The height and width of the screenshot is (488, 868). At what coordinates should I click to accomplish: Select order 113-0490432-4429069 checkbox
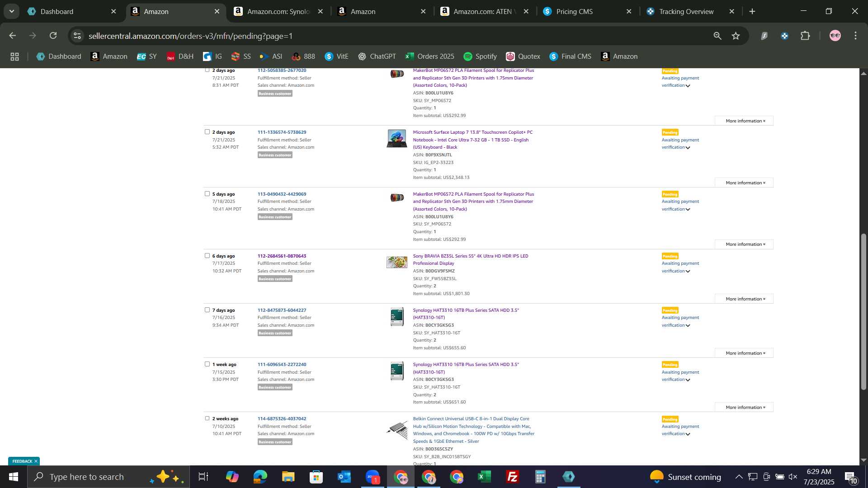207,194
